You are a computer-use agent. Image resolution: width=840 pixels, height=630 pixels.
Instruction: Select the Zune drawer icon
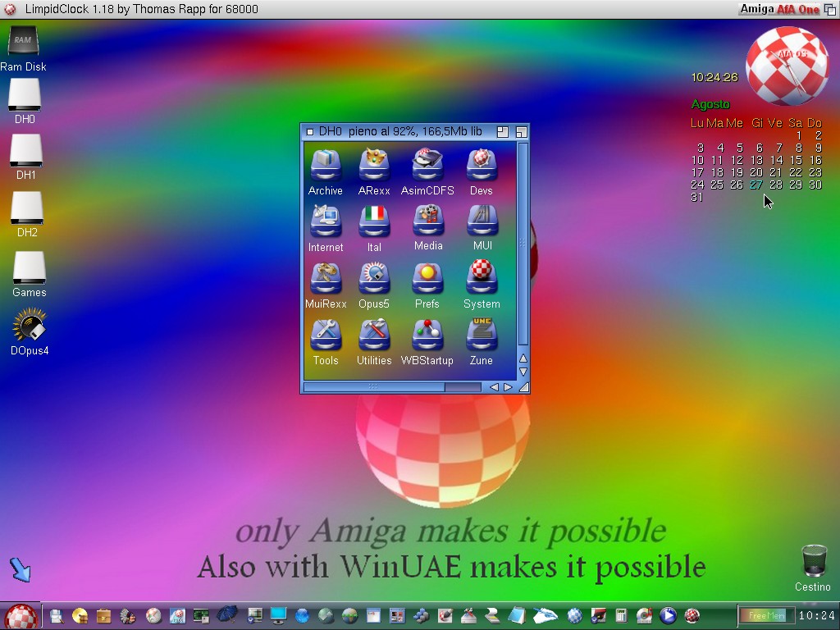482,336
